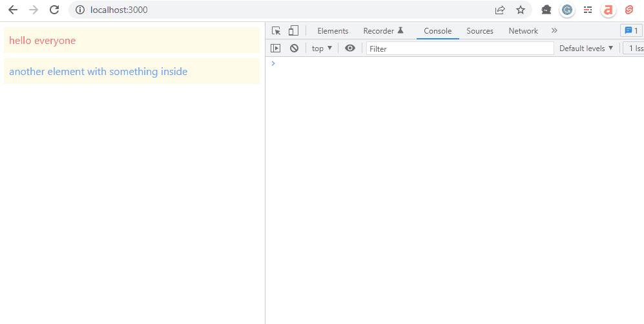The height and width of the screenshot is (324, 644).
Task: Activate the inspect element picker tool
Action: 276,31
